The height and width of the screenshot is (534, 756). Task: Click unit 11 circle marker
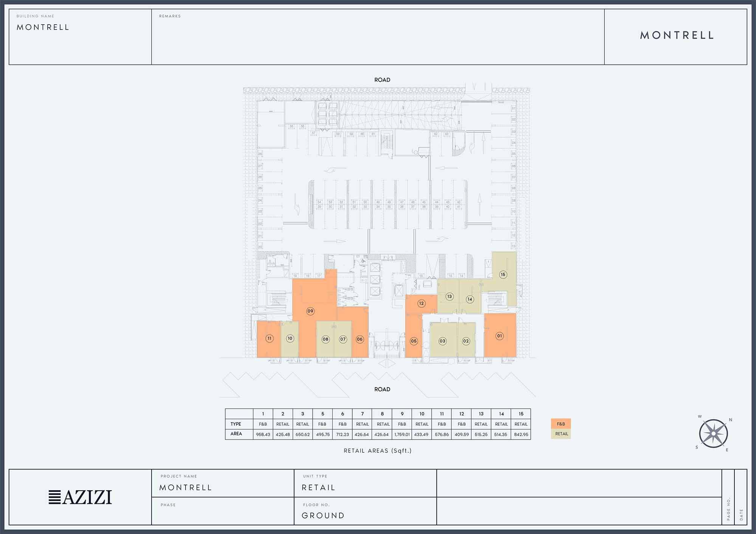tap(270, 338)
